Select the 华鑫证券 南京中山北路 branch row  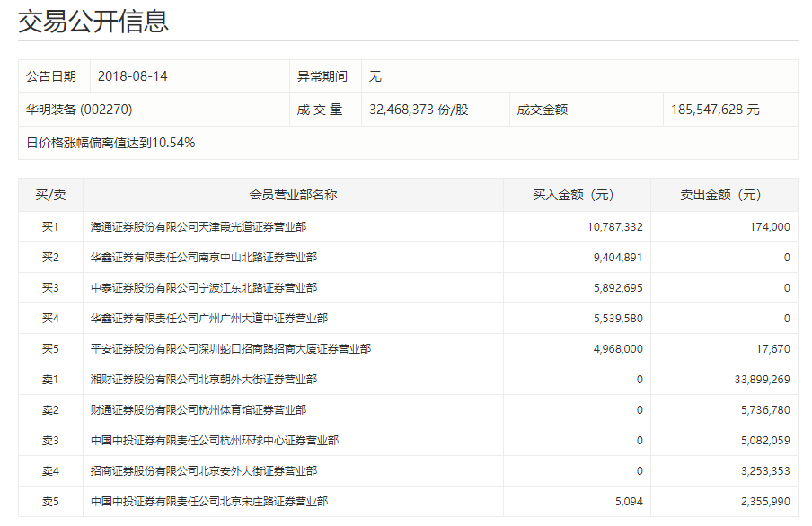pos(204,258)
